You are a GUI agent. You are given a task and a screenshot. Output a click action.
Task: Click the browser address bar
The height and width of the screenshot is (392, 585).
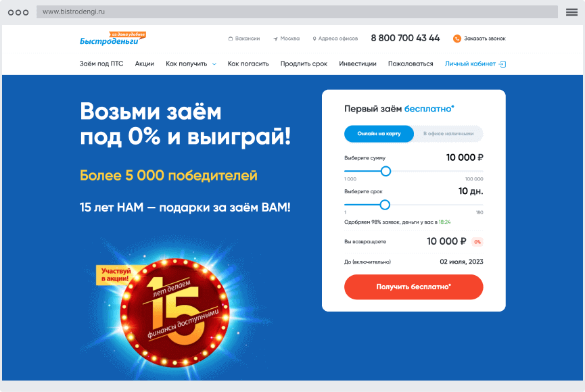point(297,12)
